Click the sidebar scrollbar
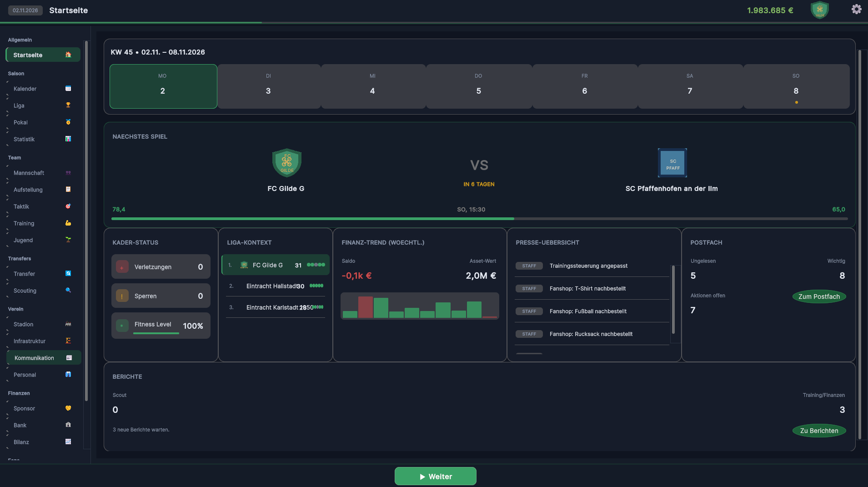The height and width of the screenshot is (487, 868). coord(86,221)
